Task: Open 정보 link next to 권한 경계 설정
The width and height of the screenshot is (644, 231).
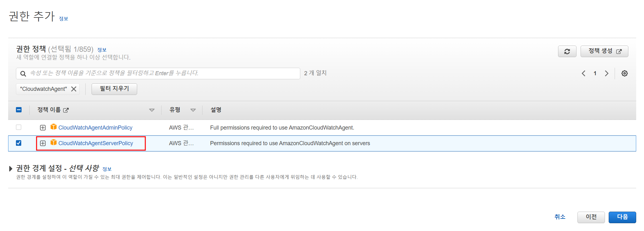Action: [x=107, y=169]
